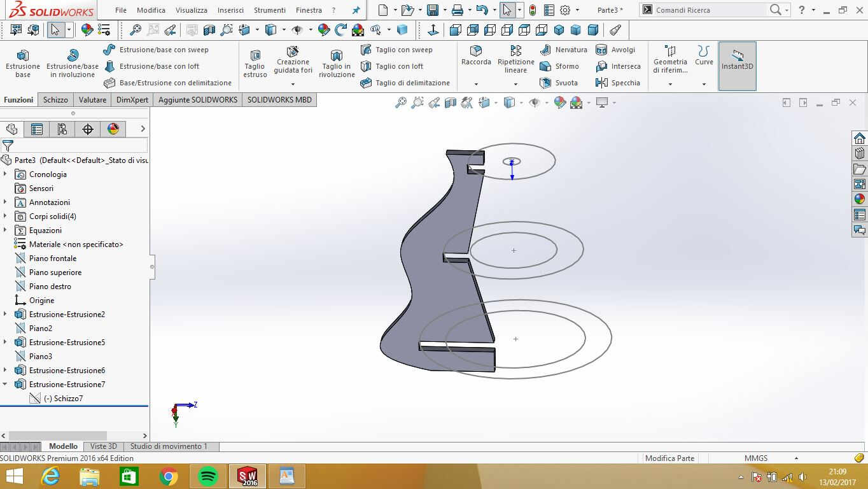Open DimXpertManager crosshair tab icon
This screenshot has width=868, height=489.
coord(88,129)
